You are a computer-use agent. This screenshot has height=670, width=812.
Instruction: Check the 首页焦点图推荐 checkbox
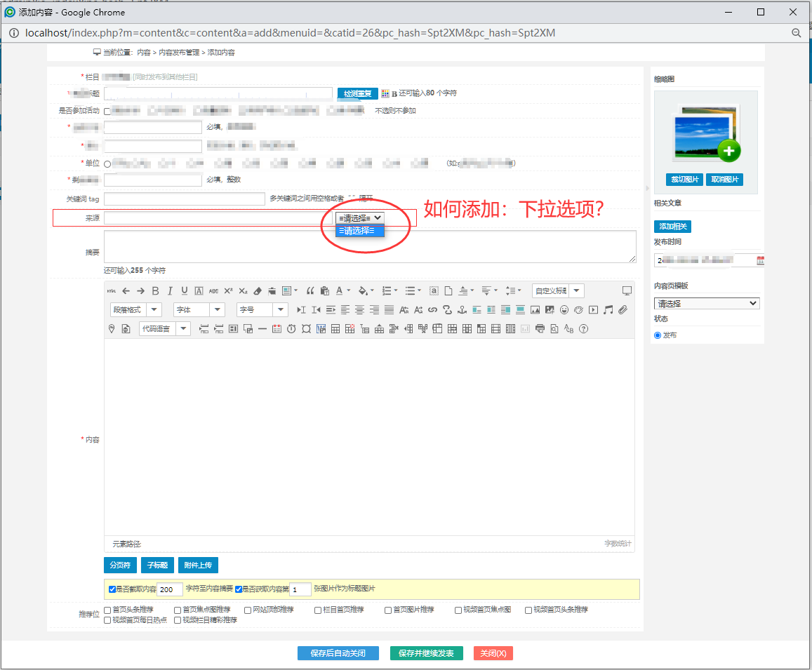(x=178, y=610)
